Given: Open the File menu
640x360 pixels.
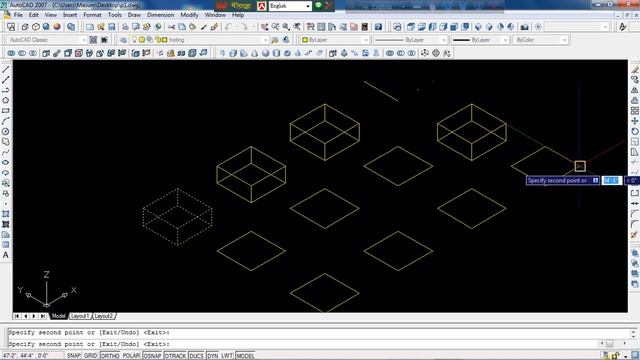Looking at the screenshot, I should [x=18, y=15].
